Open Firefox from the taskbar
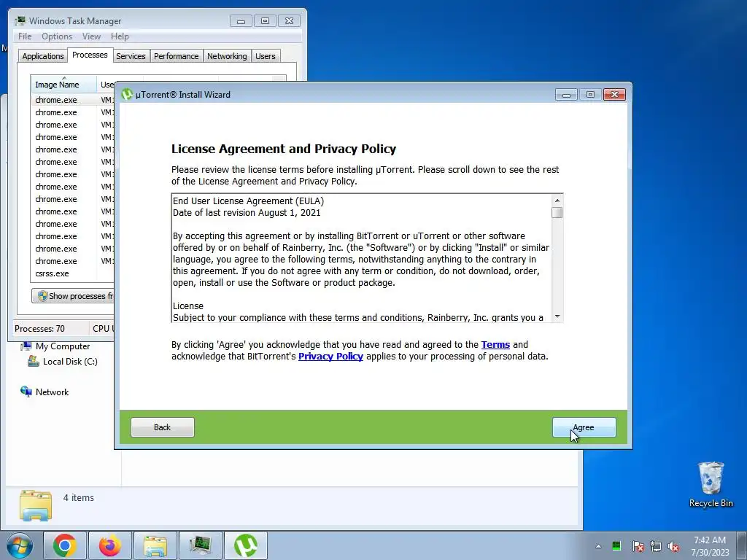The image size is (747, 560). click(110, 545)
